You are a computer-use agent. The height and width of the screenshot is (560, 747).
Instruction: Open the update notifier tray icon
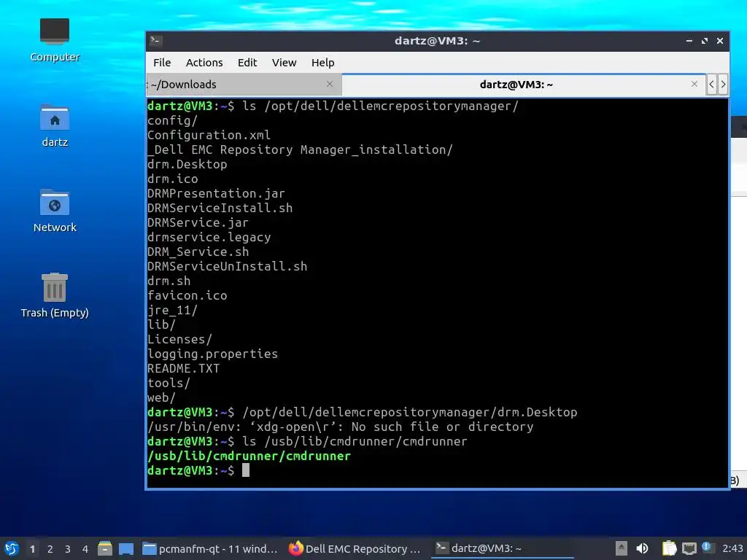coord(707,548)
